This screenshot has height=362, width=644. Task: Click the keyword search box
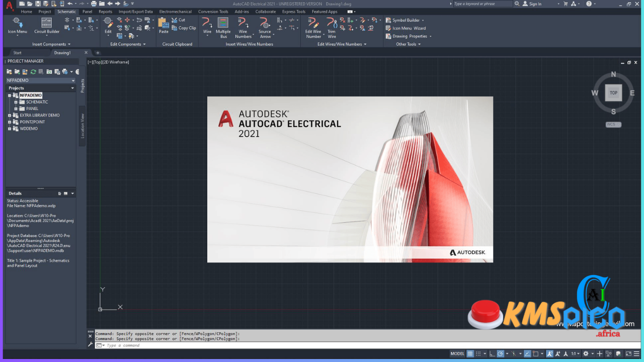click(x=482, y=4)
